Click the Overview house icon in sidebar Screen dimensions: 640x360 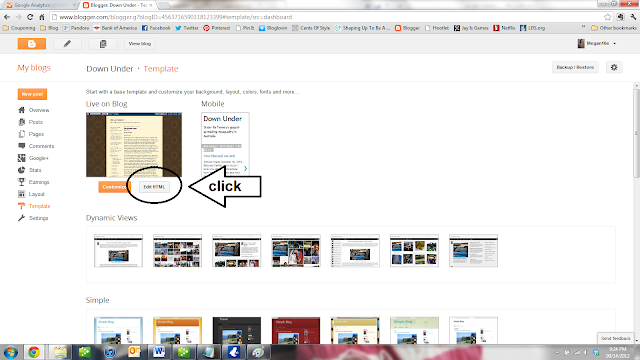click(22, 110)
